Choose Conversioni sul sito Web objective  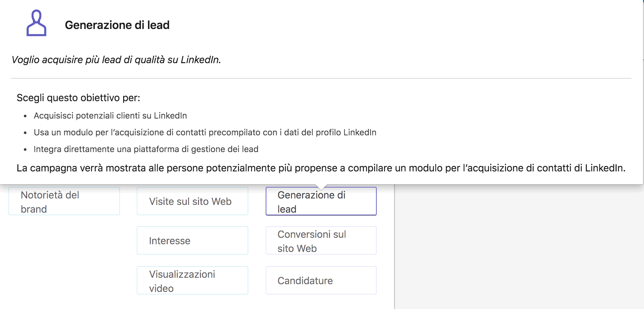(x=321, y=240)
